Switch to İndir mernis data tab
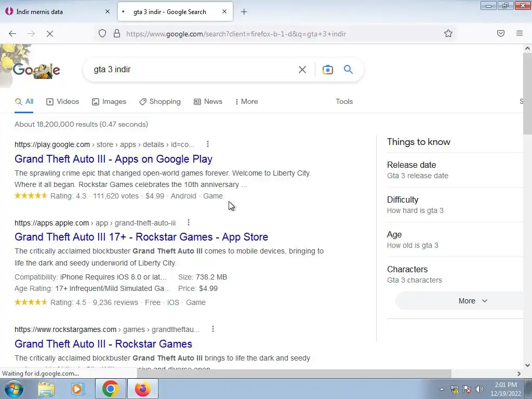This screenshot has width=532, height=399. click(x=58, y=12)
